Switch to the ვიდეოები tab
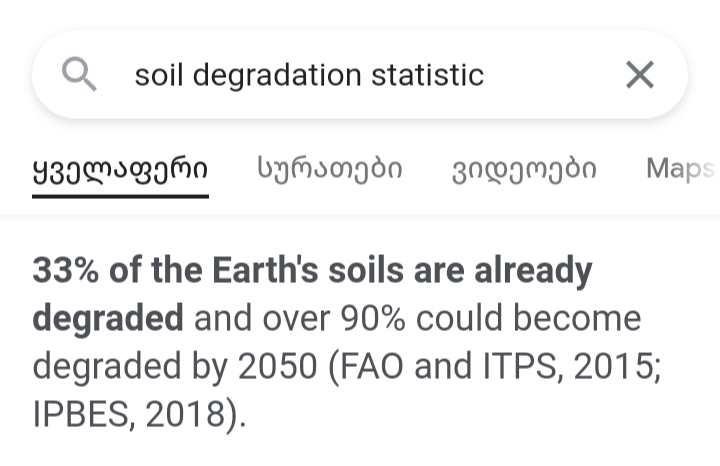720x466 pixels. (524, 168)
